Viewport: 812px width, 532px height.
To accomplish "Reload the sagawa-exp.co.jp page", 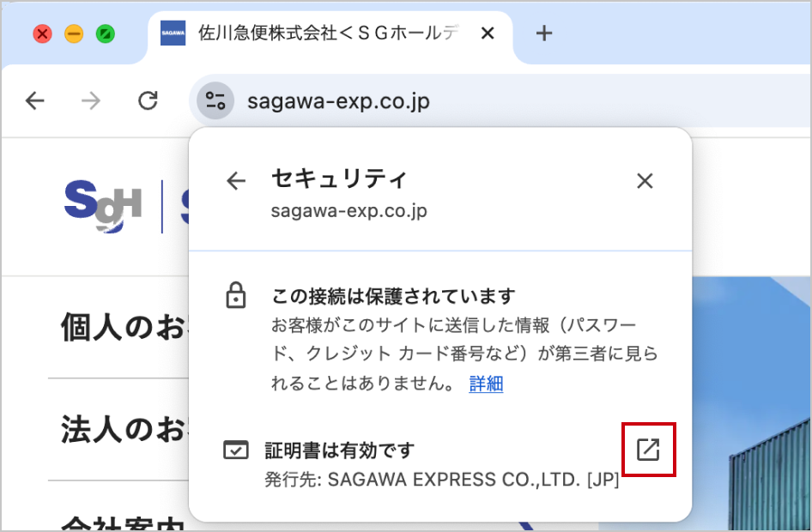I will click(x=148, y=100).
